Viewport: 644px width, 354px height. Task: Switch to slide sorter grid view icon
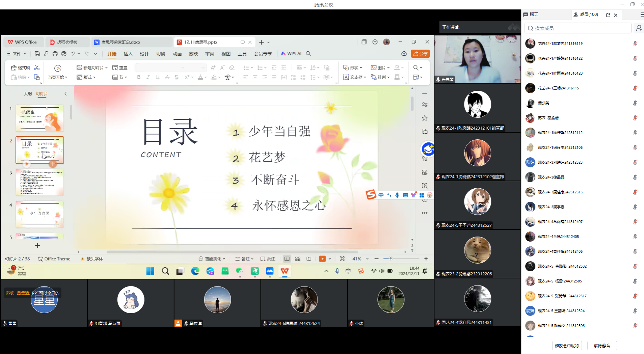298,259
